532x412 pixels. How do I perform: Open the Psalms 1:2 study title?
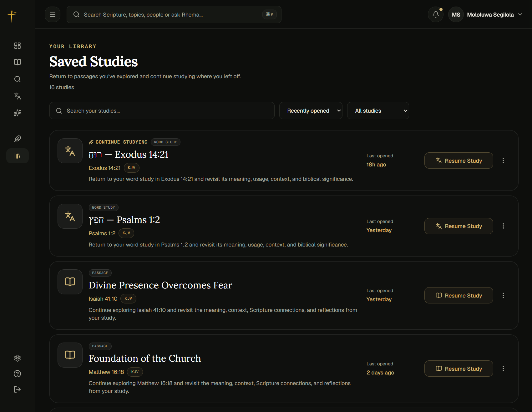124,220
